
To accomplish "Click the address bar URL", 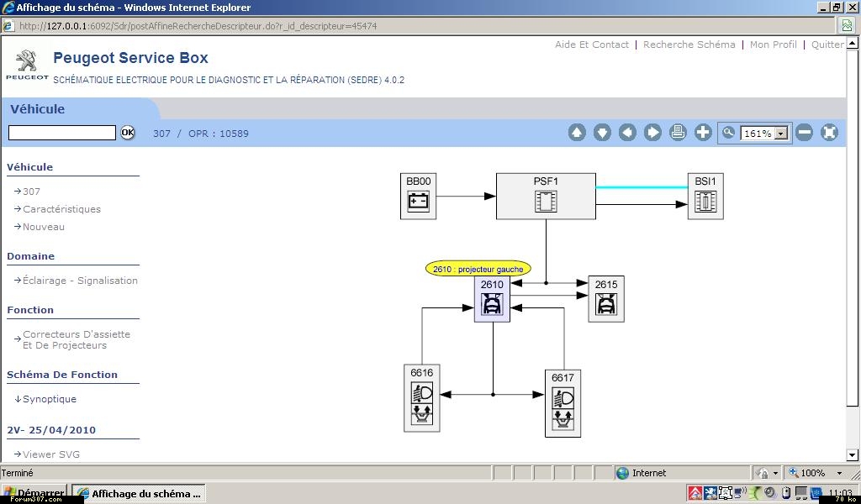I will [x=198, y=26].
